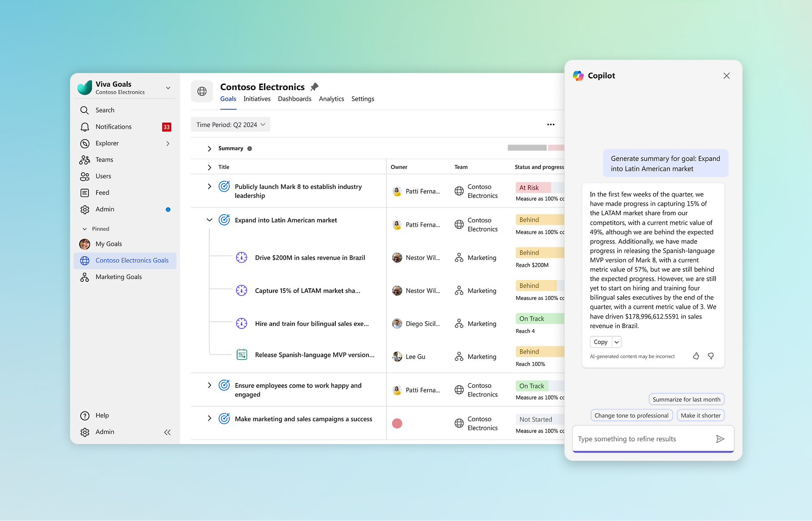Viewport: 812px width, 521px height.
Task: Click goal icon for Make marketing and sales campaigns
Action: [224, 419]
